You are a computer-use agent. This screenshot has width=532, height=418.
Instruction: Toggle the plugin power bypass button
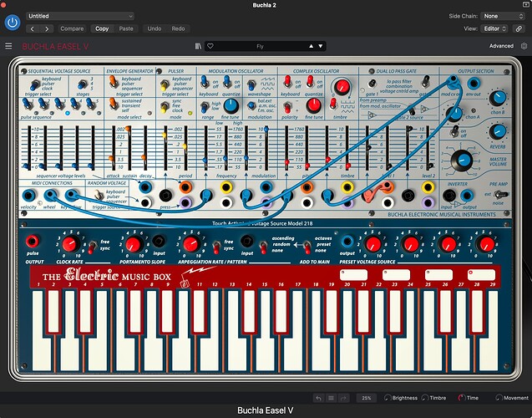click(13, 23)
